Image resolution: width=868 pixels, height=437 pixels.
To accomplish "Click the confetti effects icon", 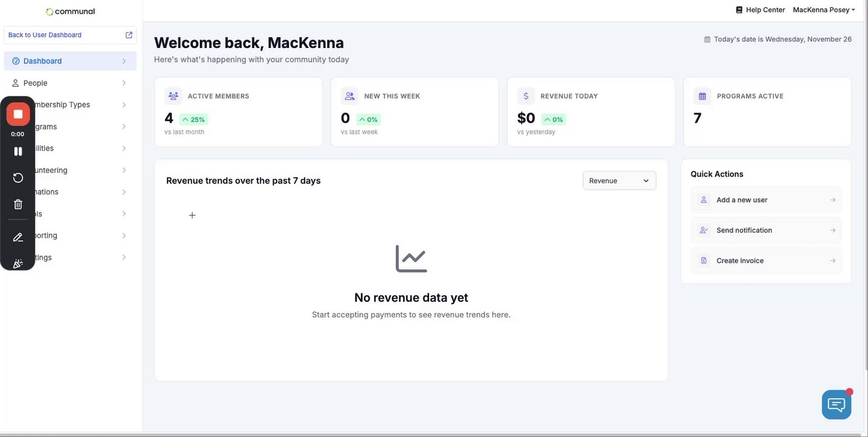I will point(18,263).
